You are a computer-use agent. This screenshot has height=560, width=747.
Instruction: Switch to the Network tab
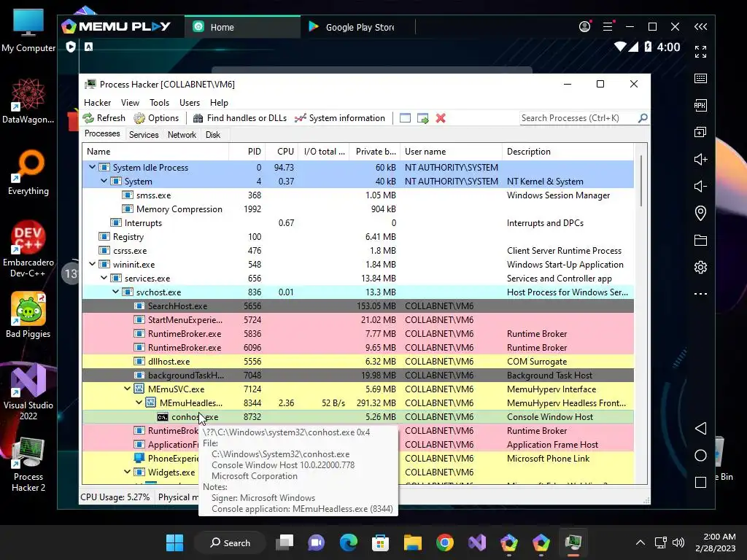(x=182, y=135)
